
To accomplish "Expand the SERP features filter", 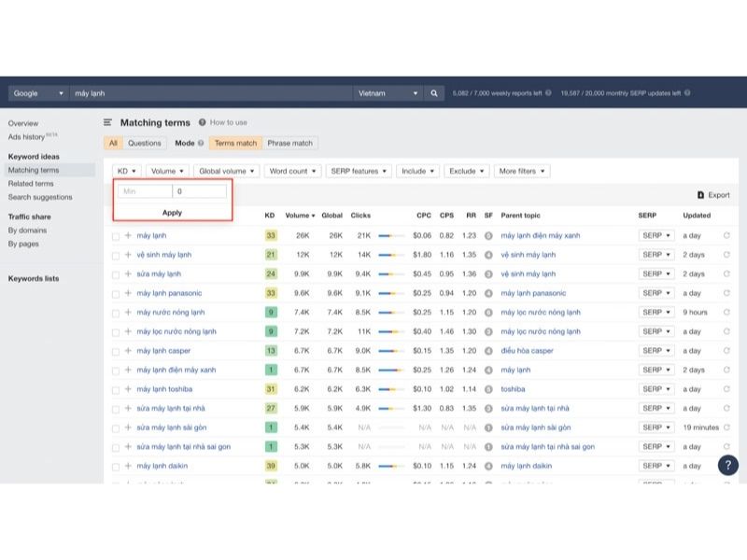I will pyautogui.click(x=359, y=171).
